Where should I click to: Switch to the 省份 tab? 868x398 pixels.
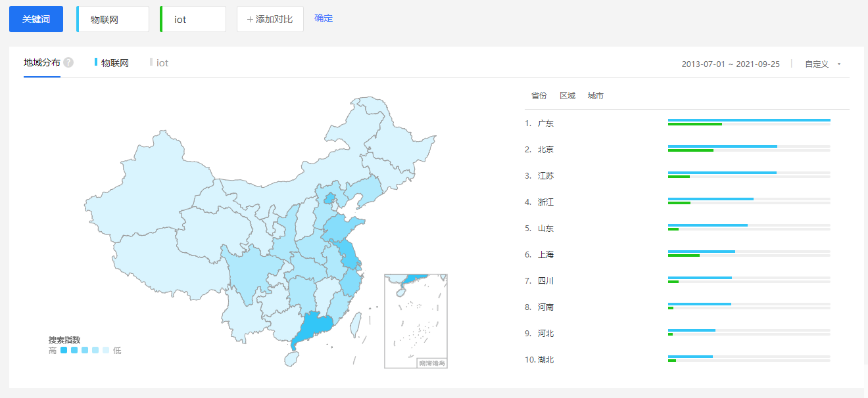539,96
